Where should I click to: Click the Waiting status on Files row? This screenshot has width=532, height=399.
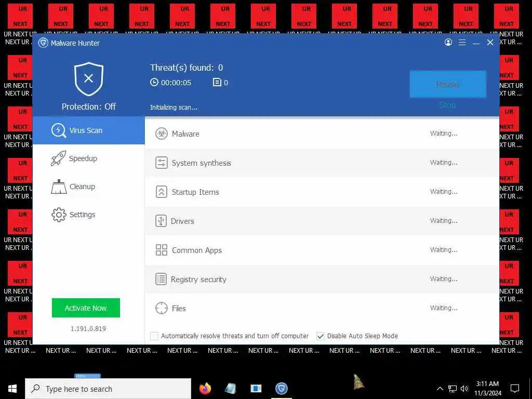pyautogui.click(x=444, y=308)
